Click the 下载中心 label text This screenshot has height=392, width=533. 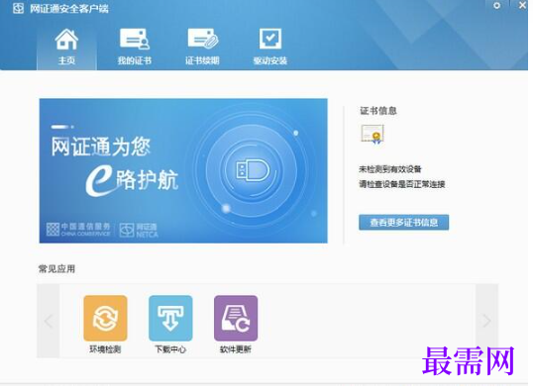170,349
